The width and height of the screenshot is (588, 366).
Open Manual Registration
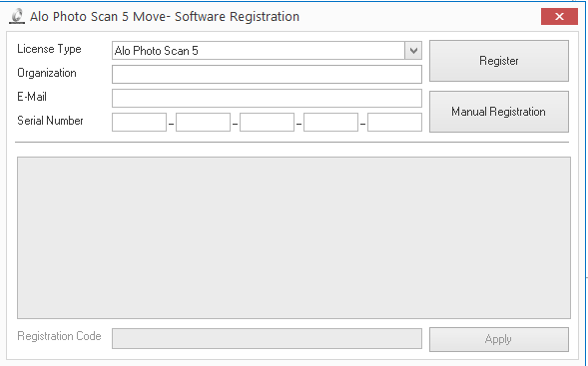(499, 112)
